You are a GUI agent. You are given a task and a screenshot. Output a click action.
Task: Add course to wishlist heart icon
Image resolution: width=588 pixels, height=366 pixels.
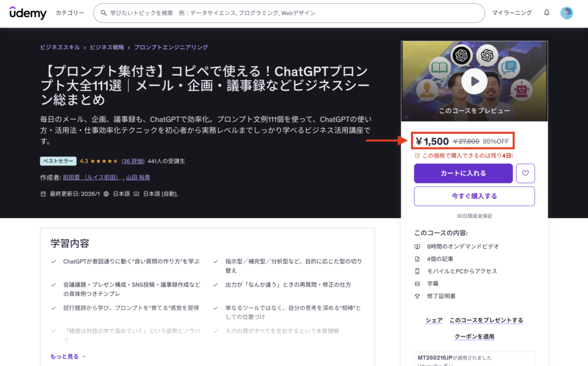pos(525,173)
